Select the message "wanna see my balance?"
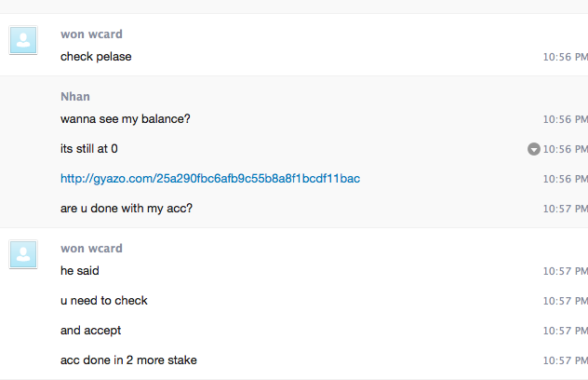 coord(126,119)
